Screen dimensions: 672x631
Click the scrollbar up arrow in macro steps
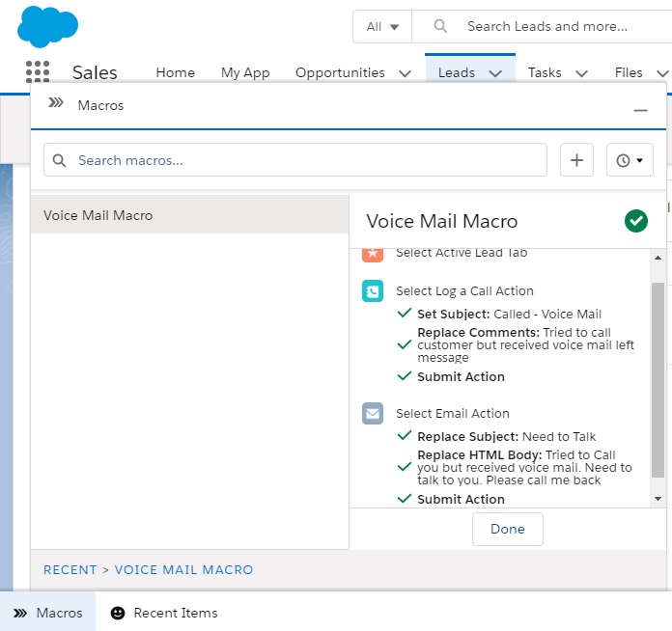(658, 258)
